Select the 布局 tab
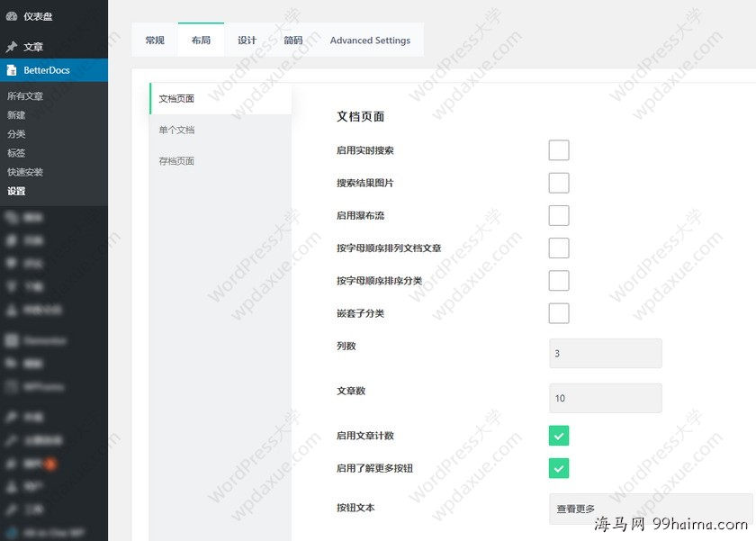This screenshot has width=756, height=541. coord(201,40)
